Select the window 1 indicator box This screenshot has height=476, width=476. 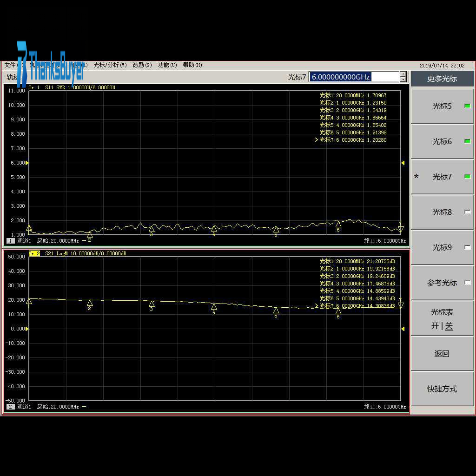point(10,241)
